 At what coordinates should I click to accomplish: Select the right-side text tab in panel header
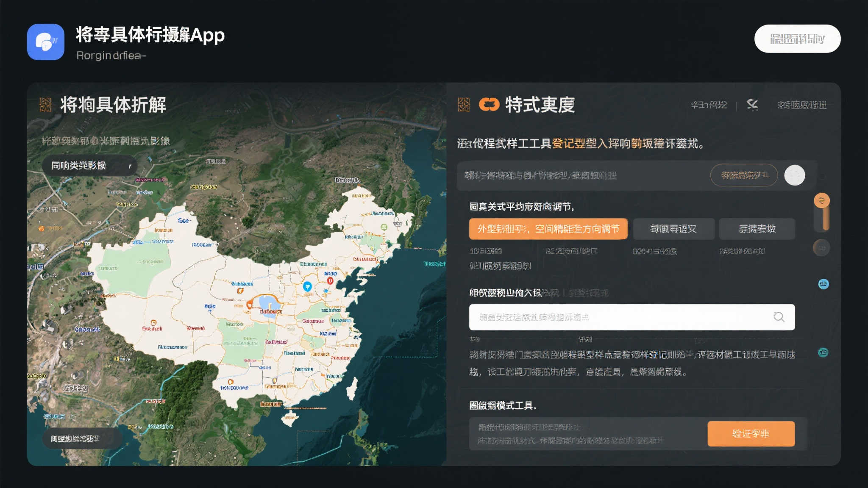(802, 105)
